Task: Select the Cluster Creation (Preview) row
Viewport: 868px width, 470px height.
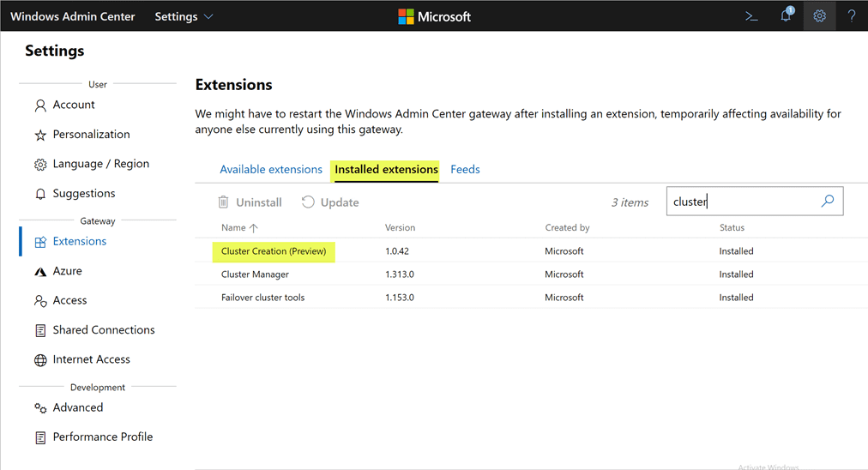Action: [x=274, y=251]
